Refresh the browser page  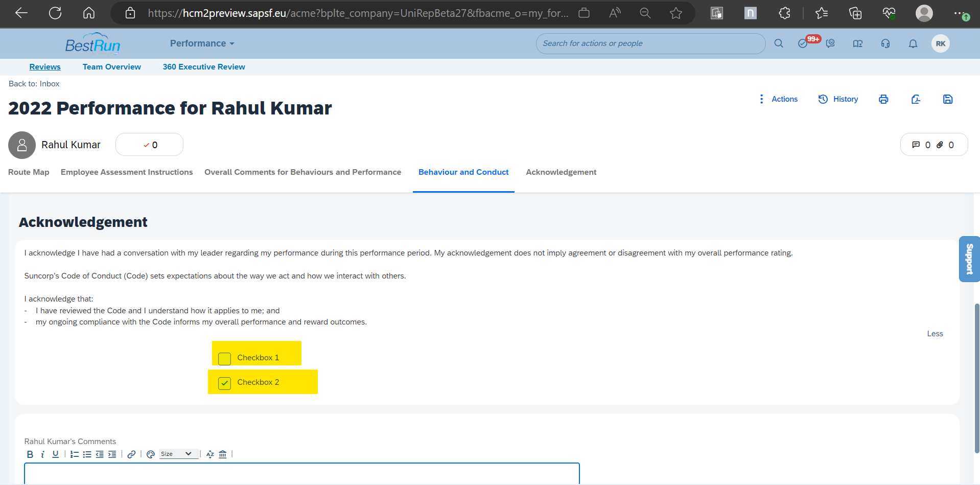pos(55,13)
